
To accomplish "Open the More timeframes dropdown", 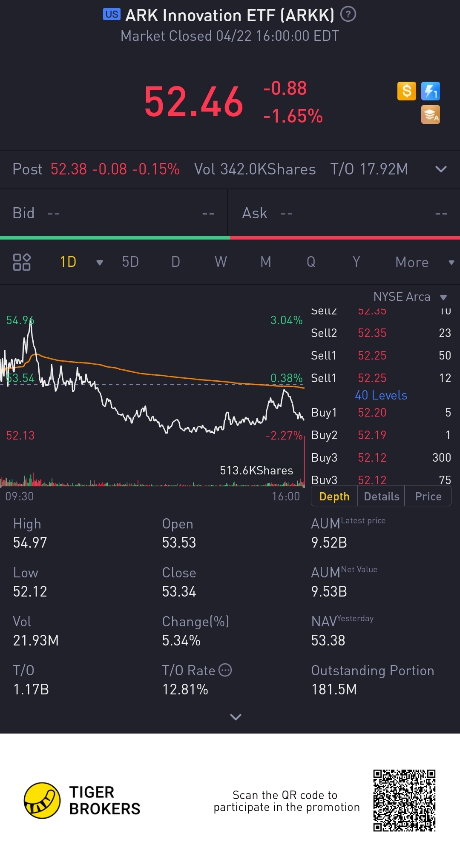I will [x=424, y=262].
